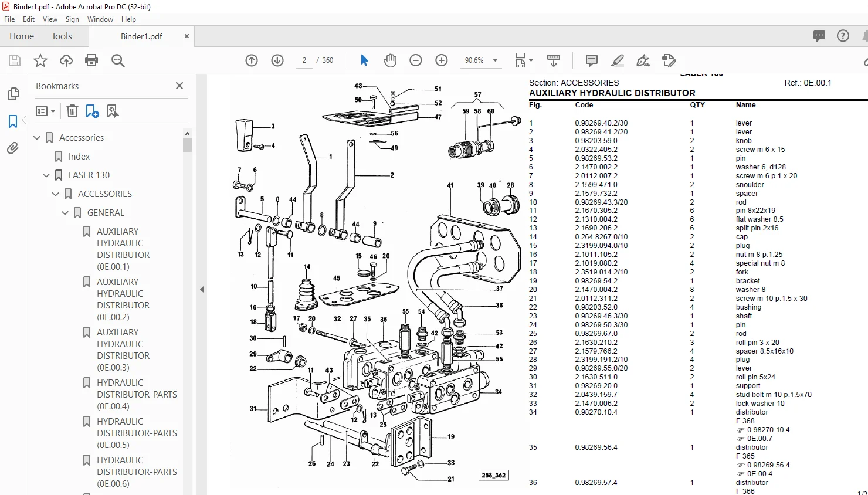
Task: Collapse the GENERAL bookmark
Action: point(65,213)
